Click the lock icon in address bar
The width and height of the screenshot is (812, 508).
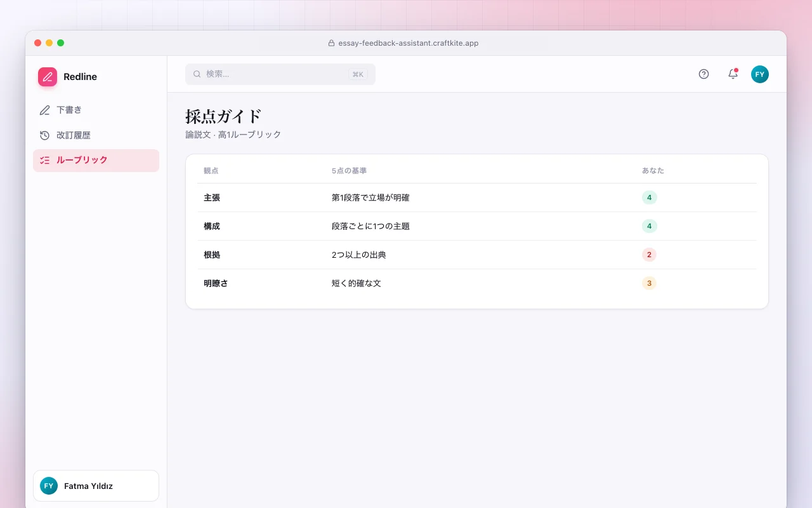click(331, 43)
